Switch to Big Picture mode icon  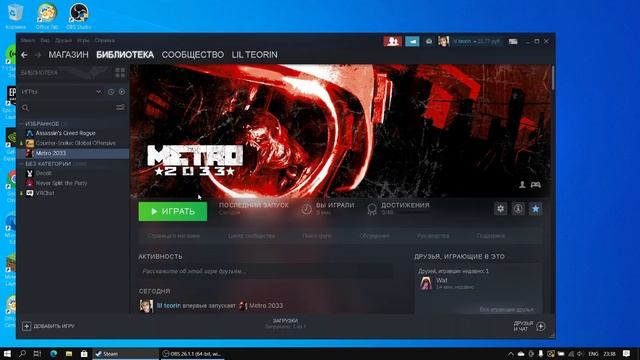coord(513,41)
